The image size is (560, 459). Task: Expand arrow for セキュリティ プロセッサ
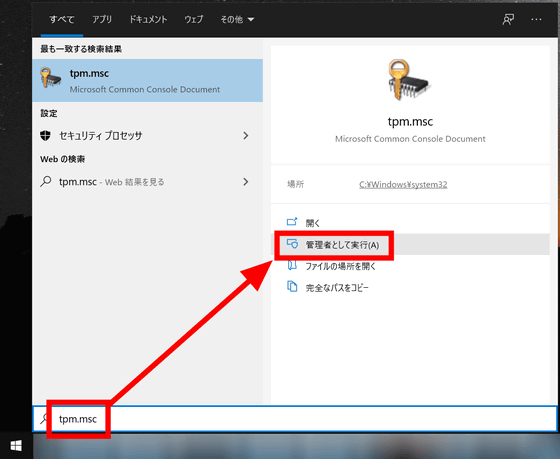[246, 136]
